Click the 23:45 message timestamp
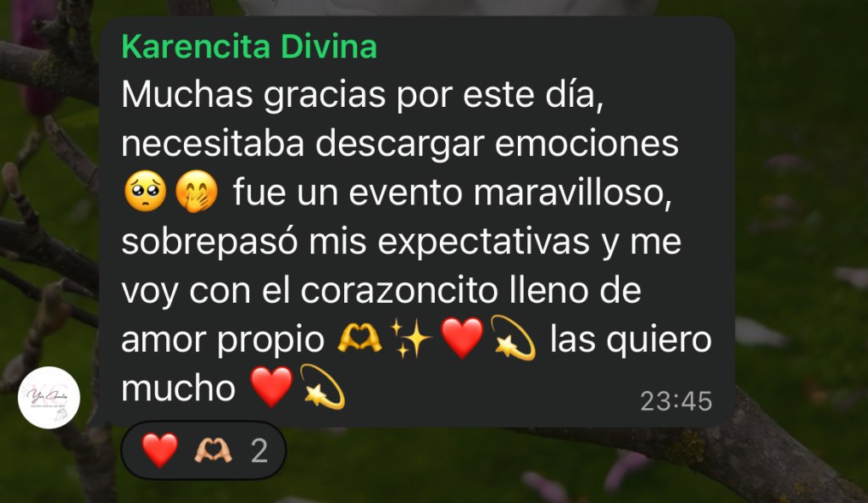 676,401
